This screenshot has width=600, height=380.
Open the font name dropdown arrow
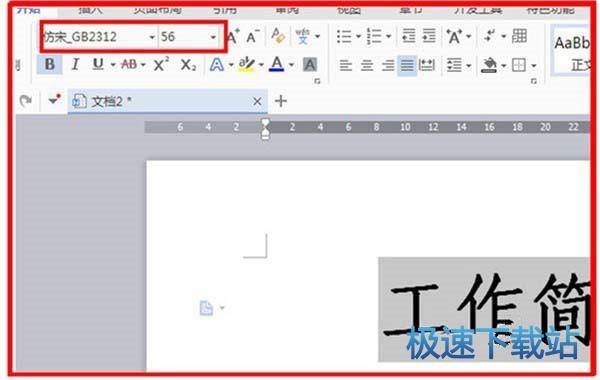pos(152,37)
